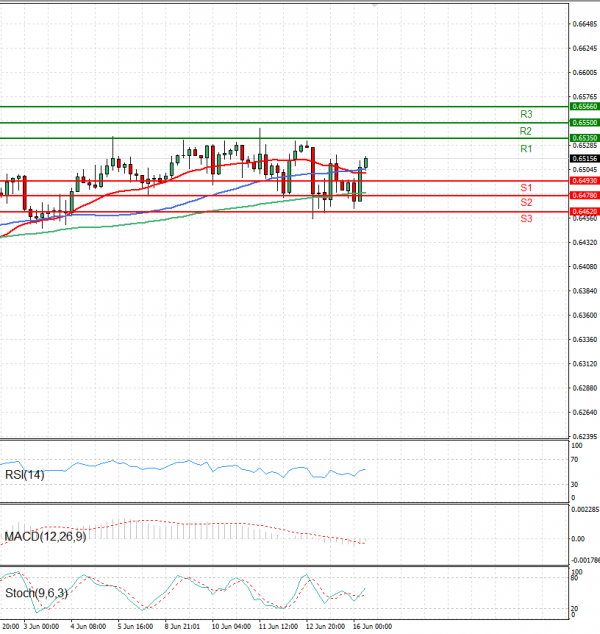Click the RSI axis 70 level

(575, 460)
